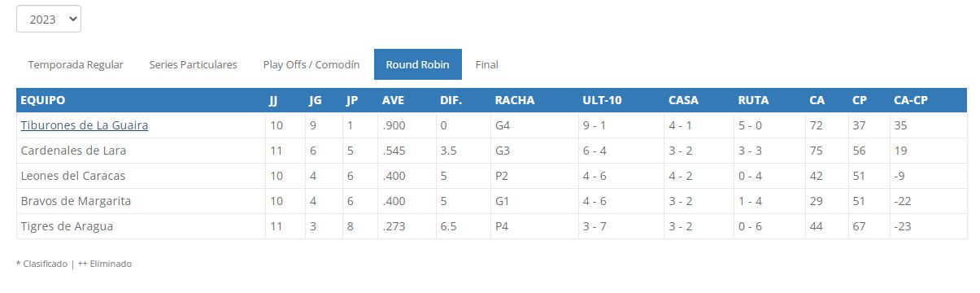
Task: Click the CA-CP column header
Action: pyautogui.click(x=911, y=100)
